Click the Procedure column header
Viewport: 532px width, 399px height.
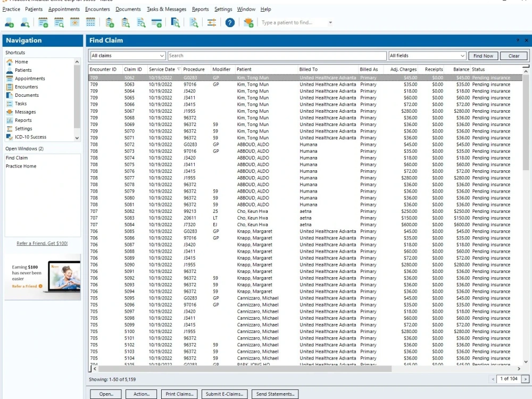pyautogui.click(x=196, y=69)
